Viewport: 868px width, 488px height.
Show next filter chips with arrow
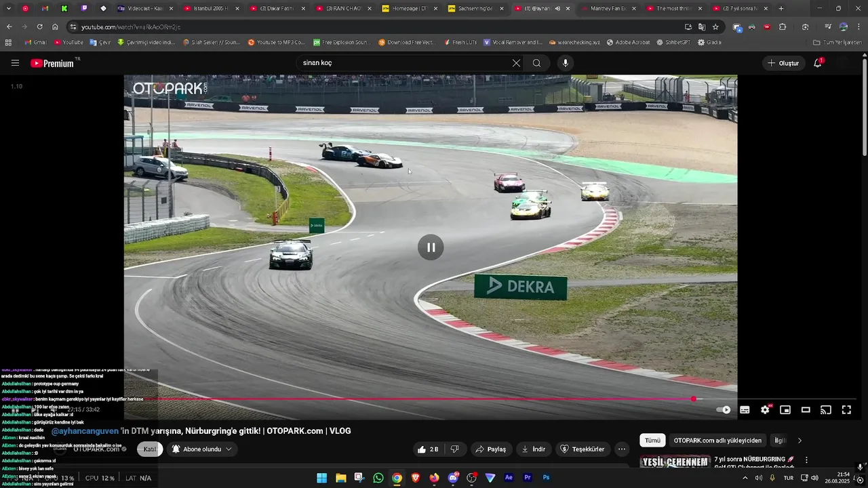click(x=800, y=440)
